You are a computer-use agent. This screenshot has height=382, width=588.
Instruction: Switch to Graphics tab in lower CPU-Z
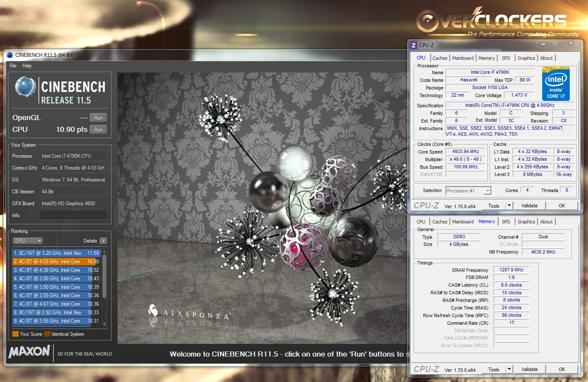tap(526, 222)
